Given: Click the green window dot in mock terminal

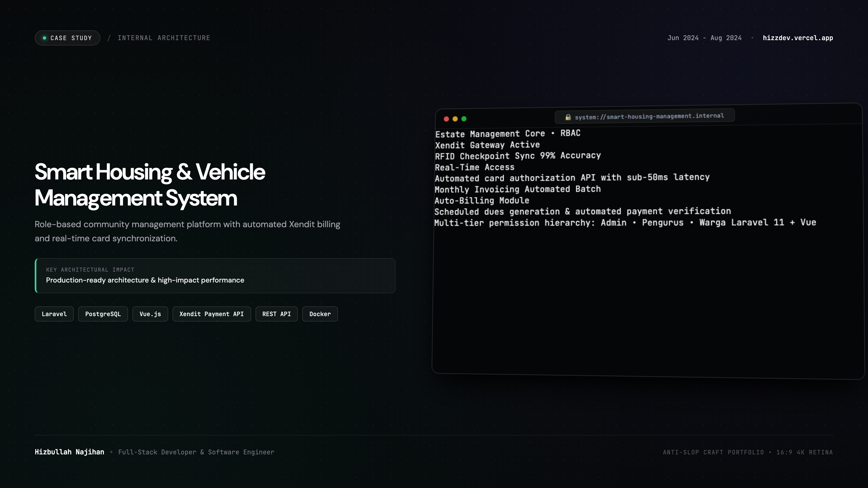Looking at the screenshot, I should [464, 118].
